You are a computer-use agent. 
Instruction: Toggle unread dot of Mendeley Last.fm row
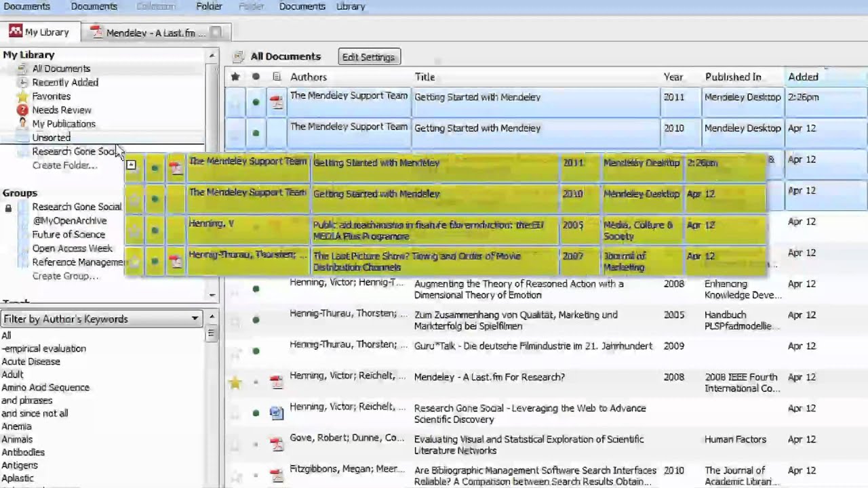tap(256, 382)
